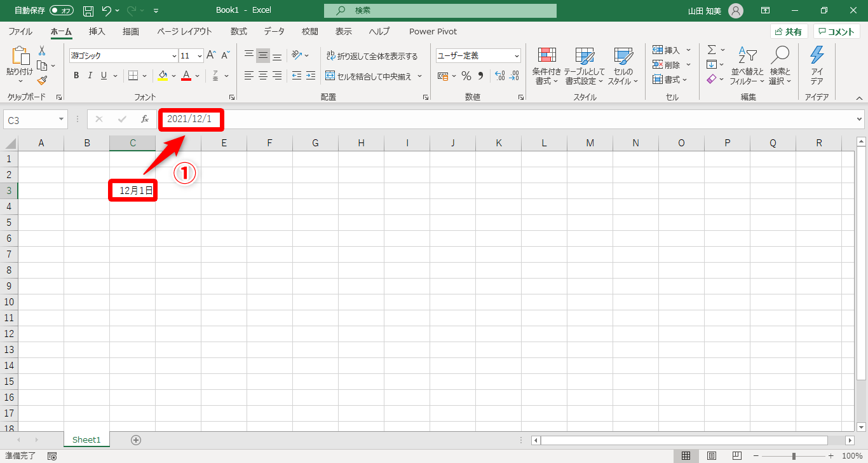Increase decimal places icon
868x463 pixels.
[x=500, y=76]
